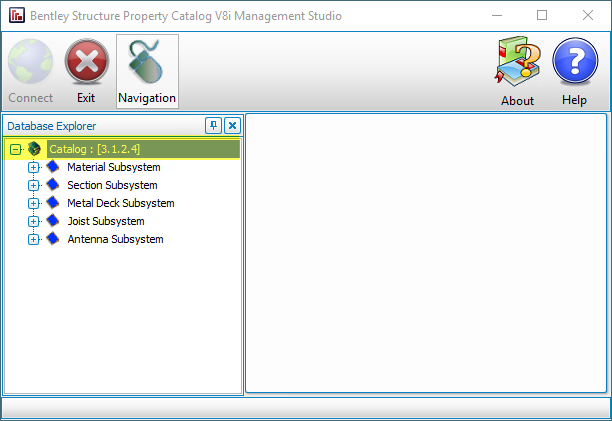Pin the Database Explorer panel
612x421 pixels.
(213, 126)
